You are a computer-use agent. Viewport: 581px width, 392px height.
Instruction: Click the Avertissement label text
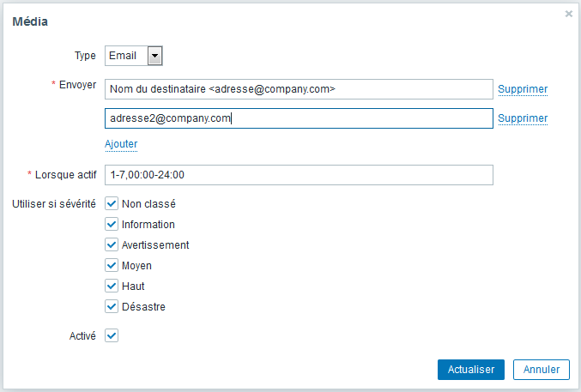155,245
